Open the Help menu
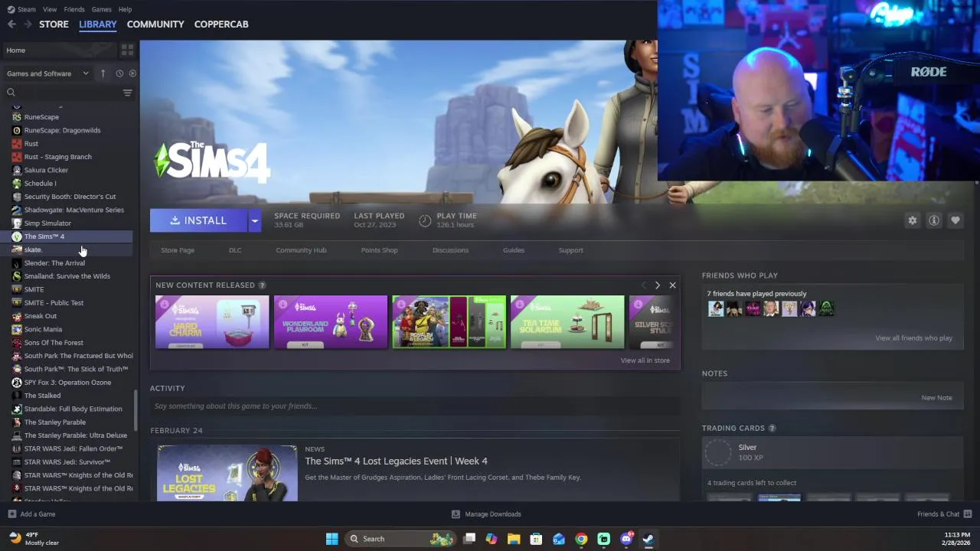Image resolution: width=980 pixels, height=551 pixels. click(x=125, y=9)
